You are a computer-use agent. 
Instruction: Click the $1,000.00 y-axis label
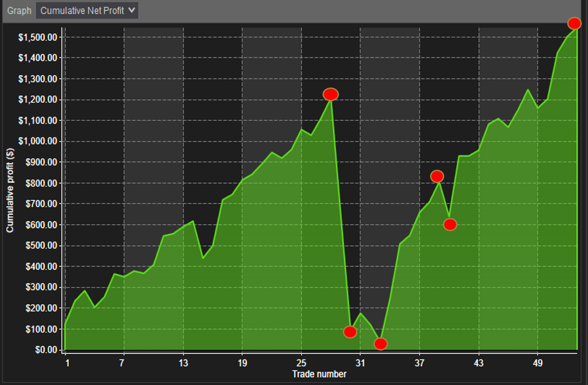pos(38,141)
